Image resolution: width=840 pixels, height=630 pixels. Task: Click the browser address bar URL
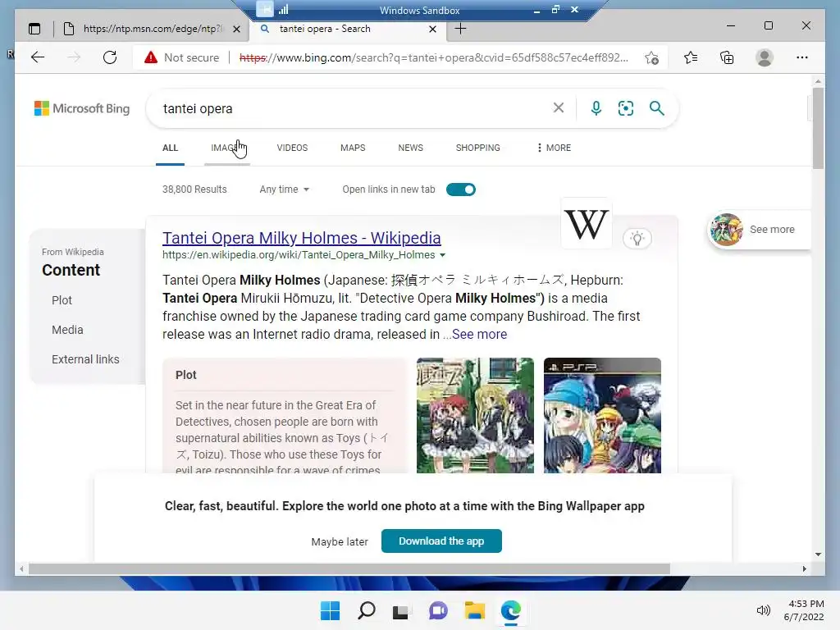434,58
